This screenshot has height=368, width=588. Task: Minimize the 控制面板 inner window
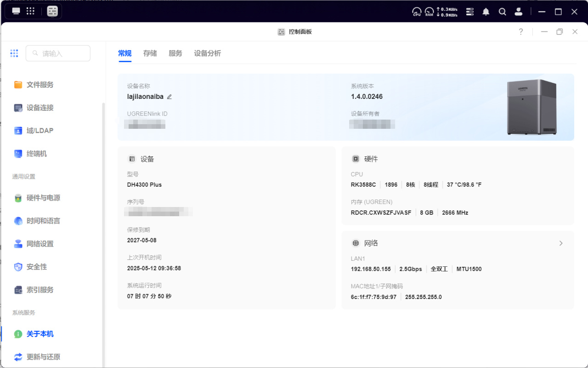point(544,32)
